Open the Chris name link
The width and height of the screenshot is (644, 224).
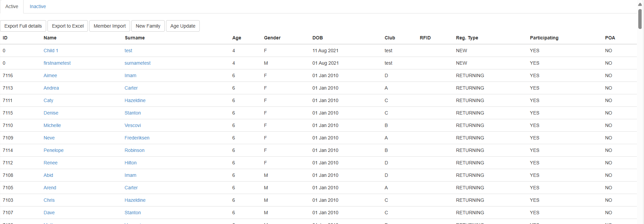(49, 200)
